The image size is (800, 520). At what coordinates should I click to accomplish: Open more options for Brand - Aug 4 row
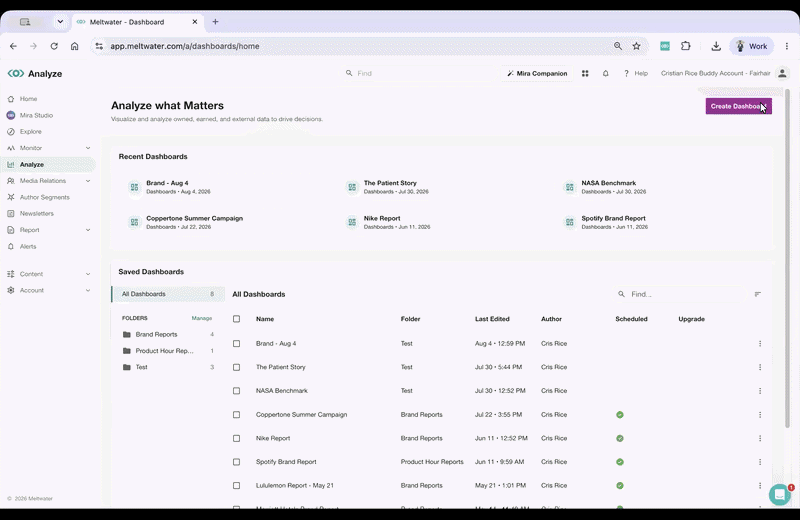[x=760, y=343]
